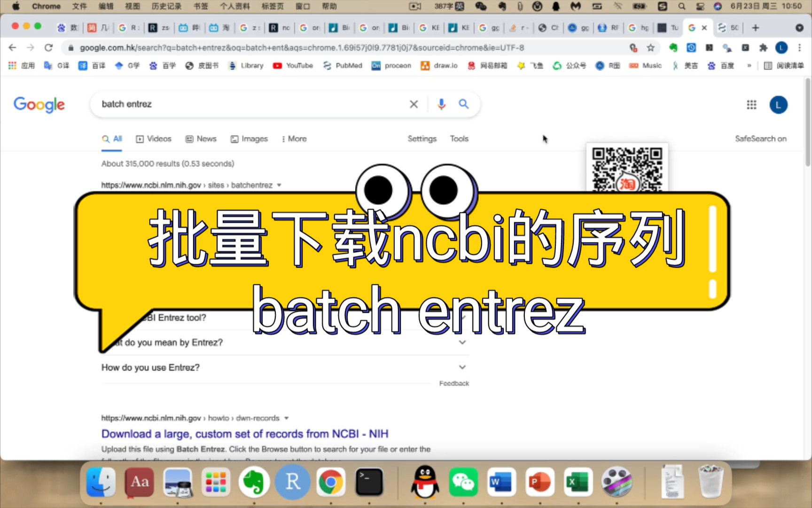The image size is (812, 508).
Task: Launch PowerPoint from the Dock
Action: point(540,482)
